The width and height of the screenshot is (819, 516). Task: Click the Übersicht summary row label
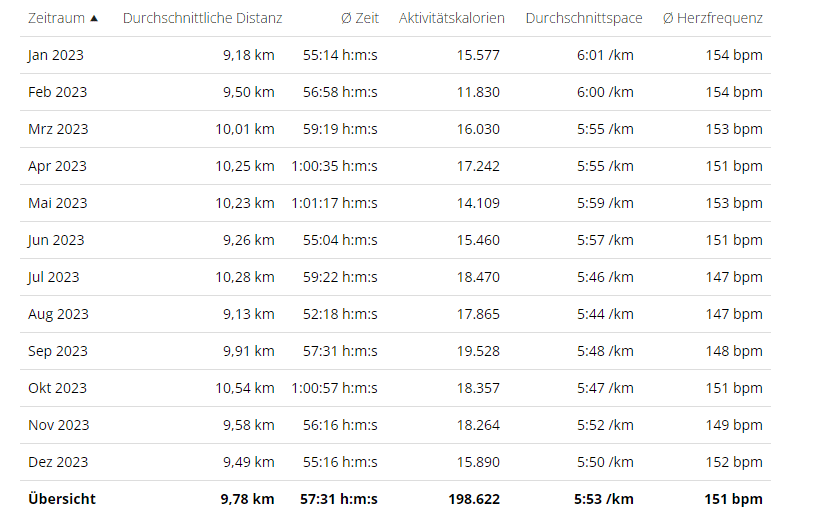[x=62, y=499]
